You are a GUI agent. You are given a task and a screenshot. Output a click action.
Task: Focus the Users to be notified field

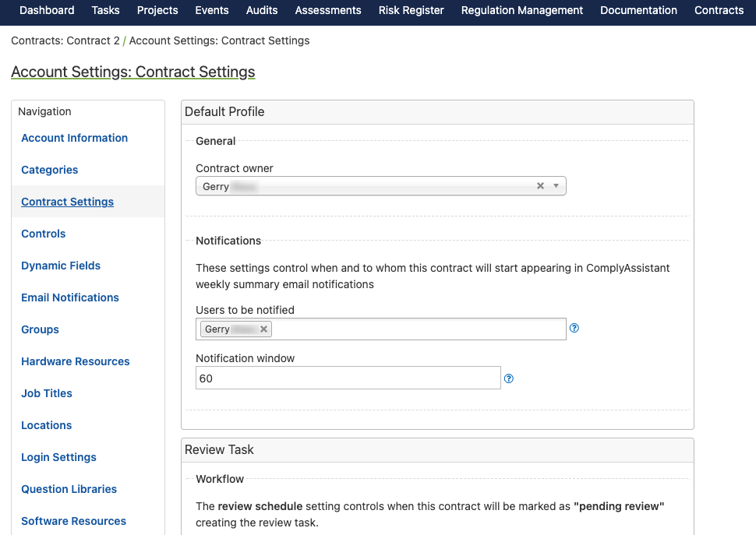point(417,329)
